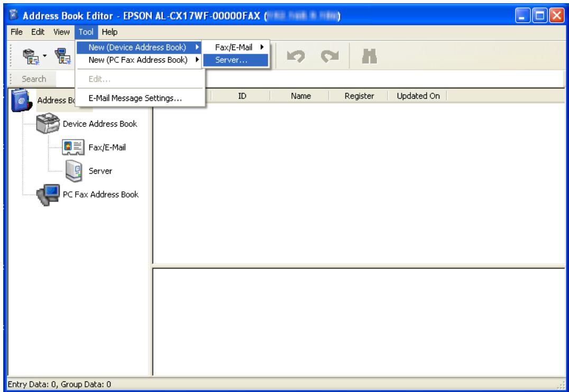Open the File menu
569x392 pixels.
17,32
